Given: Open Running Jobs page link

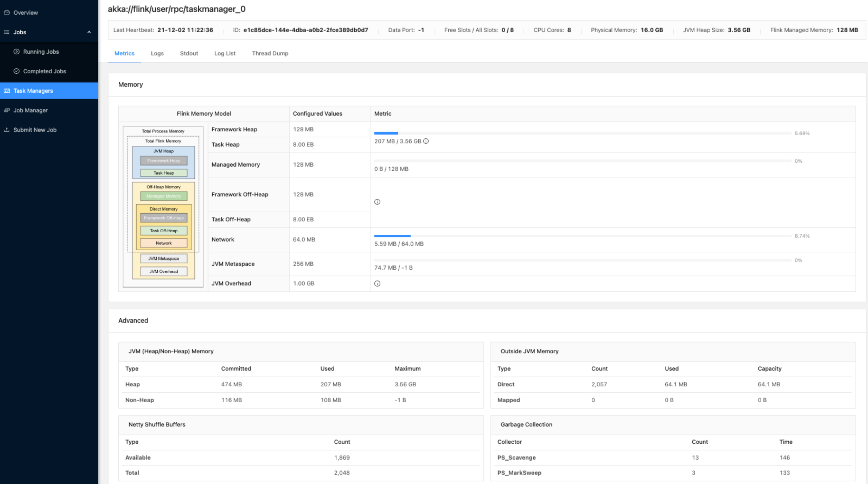Looking at the screenshot, I should click(x=41, y=52).
